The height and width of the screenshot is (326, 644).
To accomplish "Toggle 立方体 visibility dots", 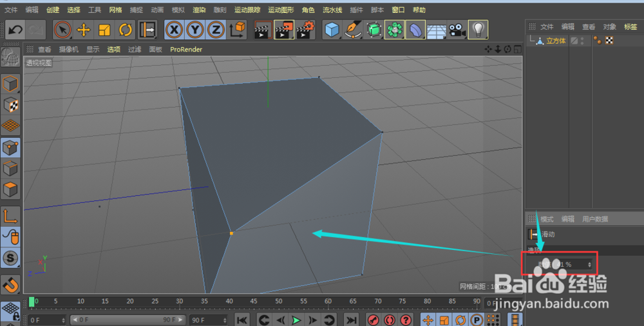I will [x=582, y=41].
